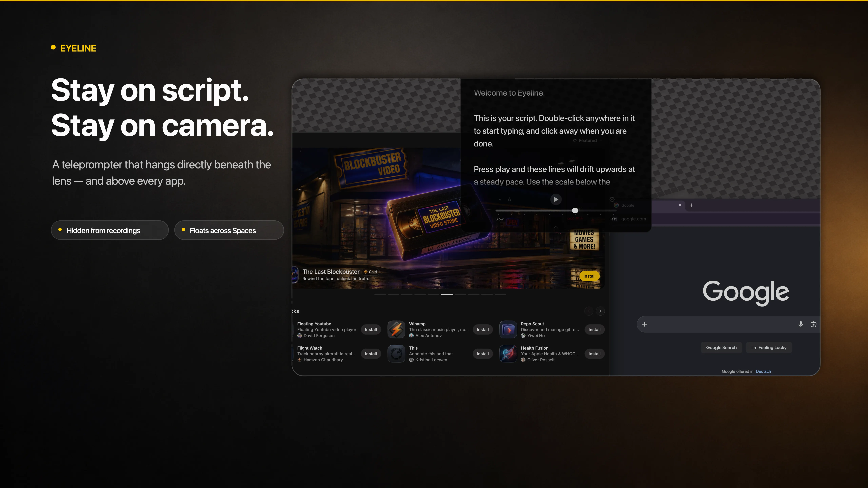Image resolution: width=868 pixels, height=488 pixels.
Task: Close the Google browser tab
Action: (680, 205)
